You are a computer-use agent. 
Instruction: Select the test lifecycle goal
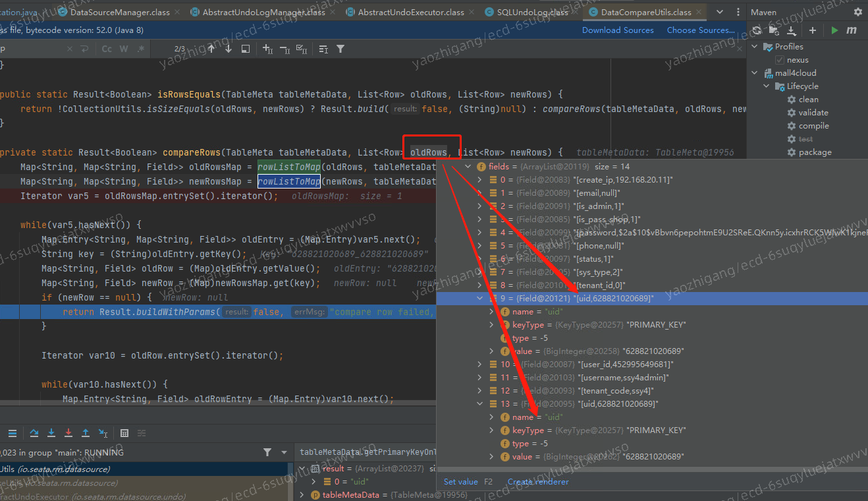[805, 139]
